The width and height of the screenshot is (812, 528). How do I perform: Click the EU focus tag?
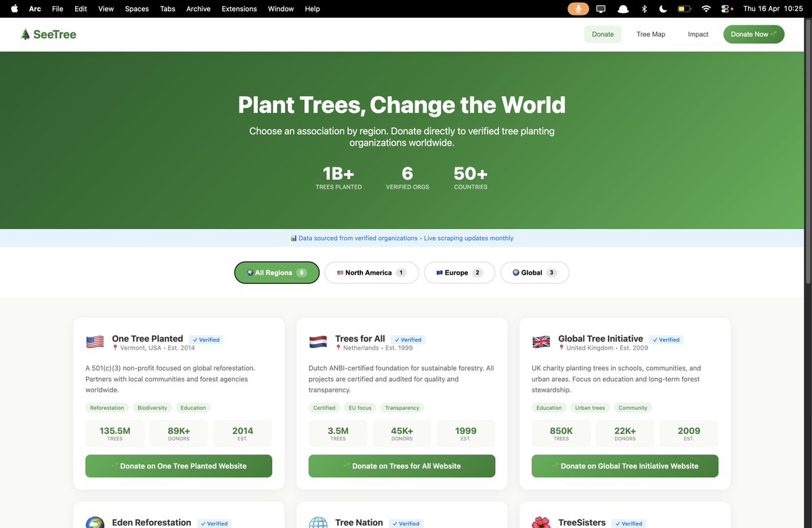pyautogui.click(x=360, y=408)
